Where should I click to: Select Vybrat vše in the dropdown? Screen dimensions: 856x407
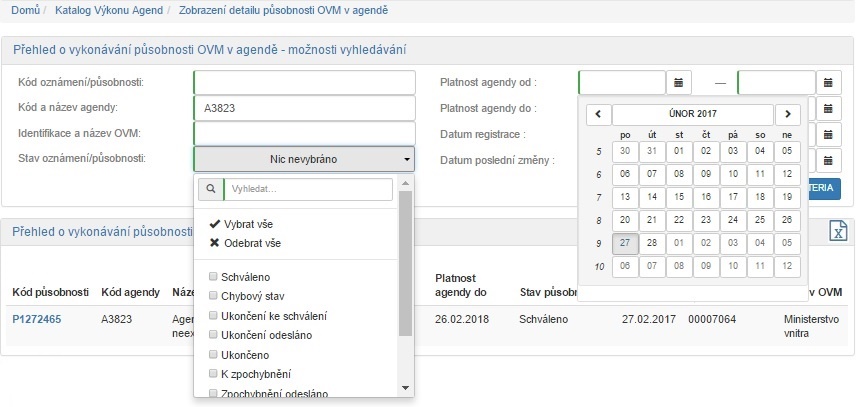243,224
